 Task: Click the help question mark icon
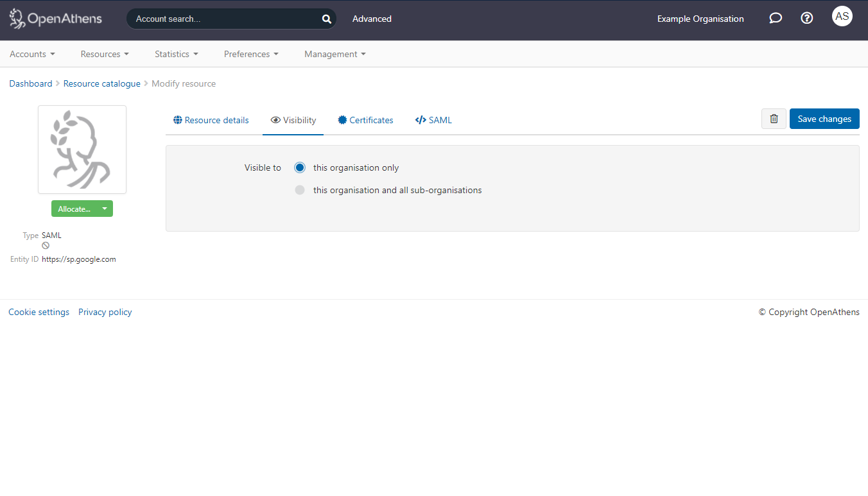(806, 18)
